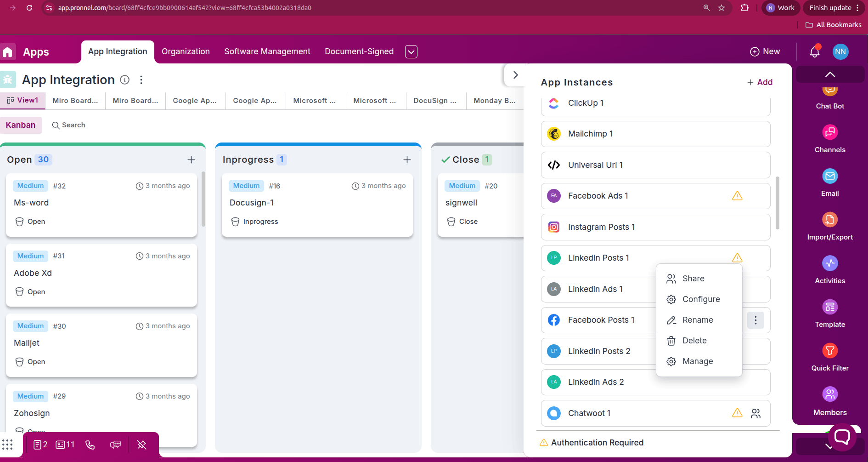868x462 pixels.
Task: Unpin the bottom quick-access toolbar
Action: (x=141, y=445)
